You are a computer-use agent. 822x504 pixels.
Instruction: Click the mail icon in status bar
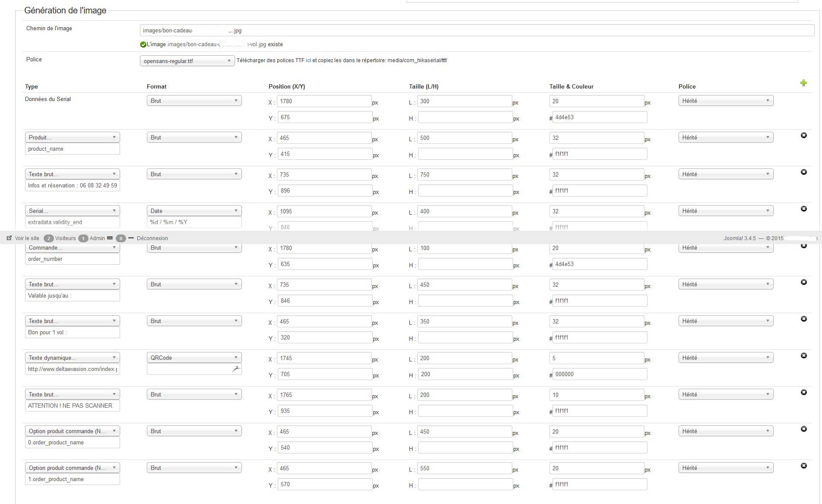[x=110, y=238]
